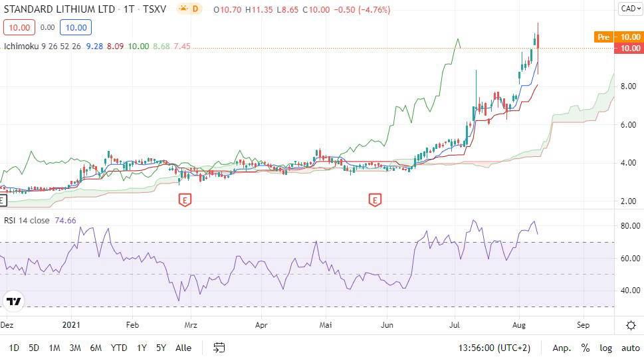Image resolution: width=644 pixels, height=357 pixels.
Task: Click the RSI value 74.66
Action: [65, 220]
